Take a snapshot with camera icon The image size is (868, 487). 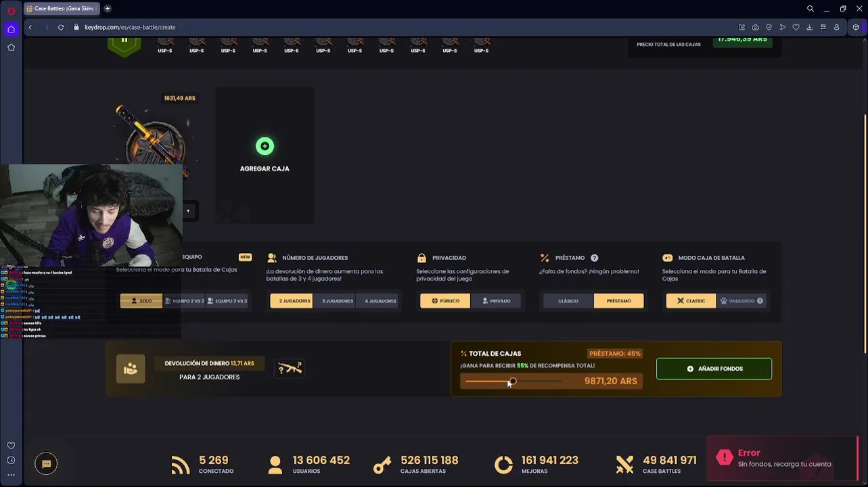point(755,27)
